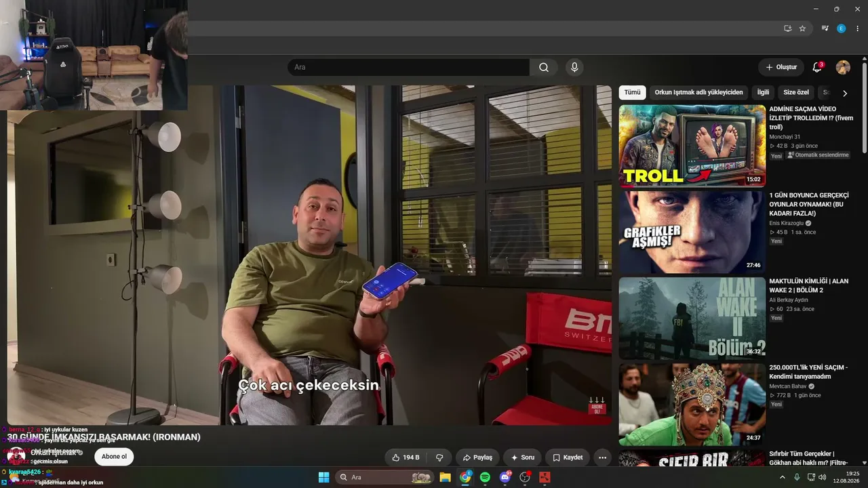The width and height of the screenshot is (868, 488).
Task: Open the volume tray icon
Action: tap(823, 477)
